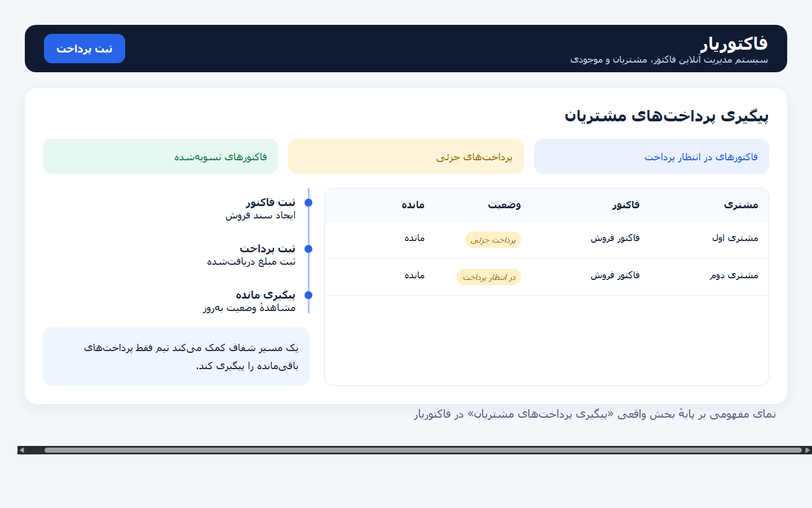
Task: Select the «مشاهدهٔ وضعیت به‌روز» step description
Action: 249,308
